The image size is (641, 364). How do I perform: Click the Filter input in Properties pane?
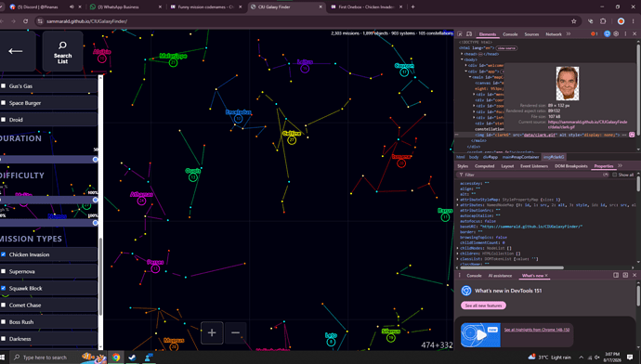pyautogui.click(x=531, y=175)
